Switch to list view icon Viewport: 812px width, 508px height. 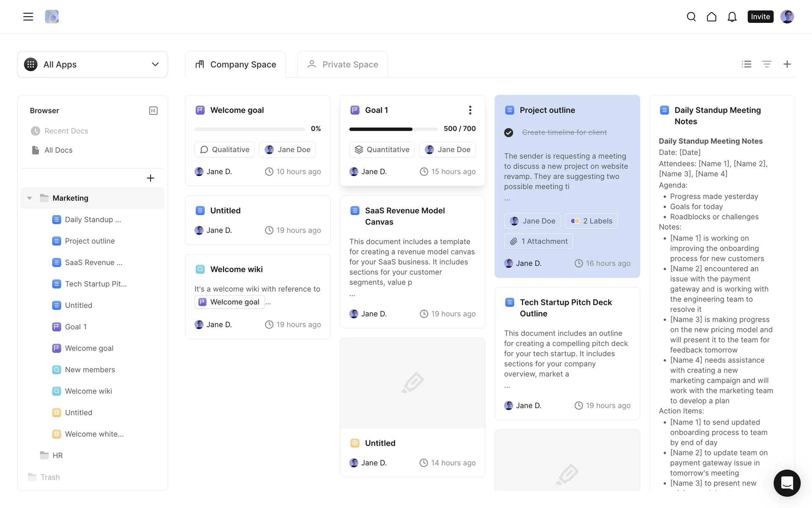point(746,64)
